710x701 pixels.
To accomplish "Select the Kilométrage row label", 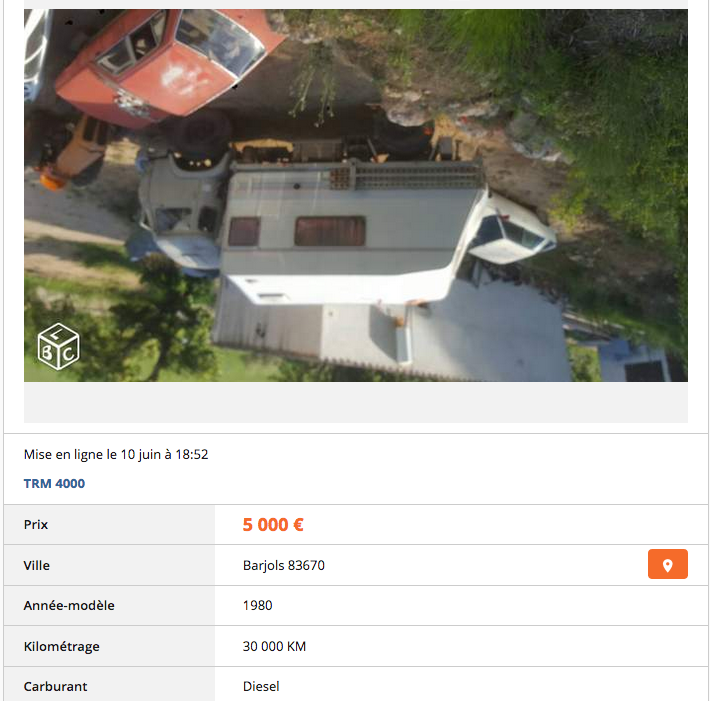I will [62, 646].
